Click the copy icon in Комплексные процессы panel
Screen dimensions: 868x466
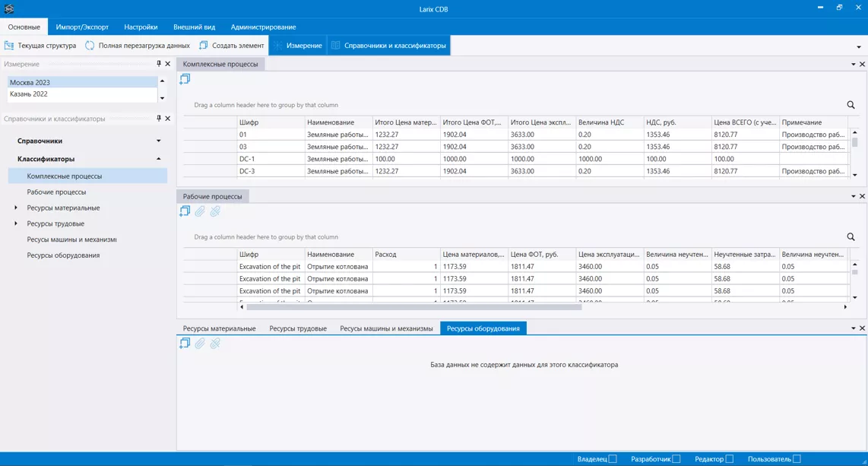pyautogui.click(x=185, y=80)
